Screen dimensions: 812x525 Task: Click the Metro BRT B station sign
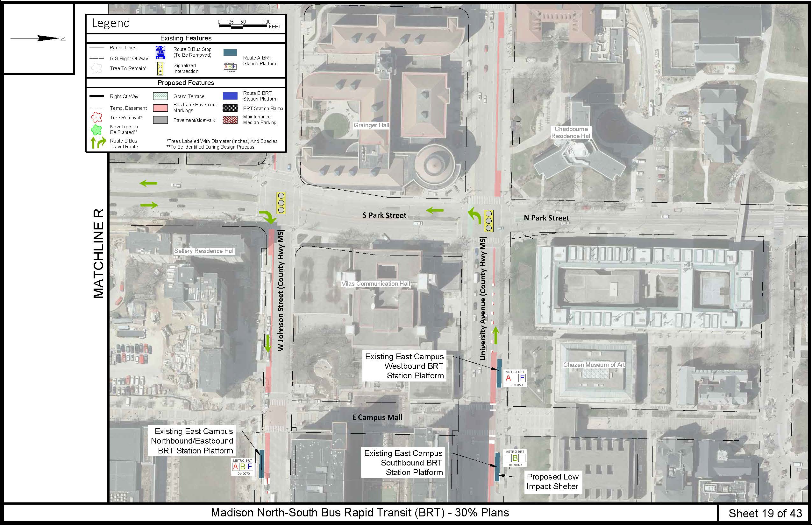click(x=515, y=458)
